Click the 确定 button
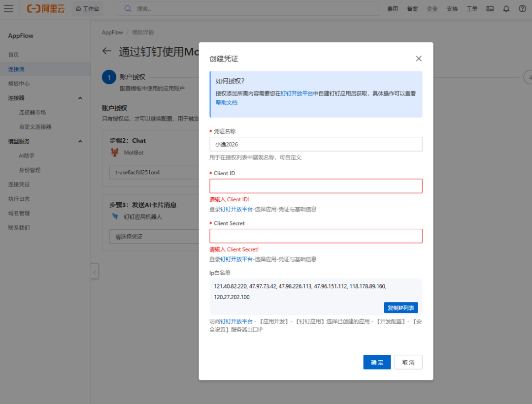The width and height of the screenshot is (532, 404). 377,362
